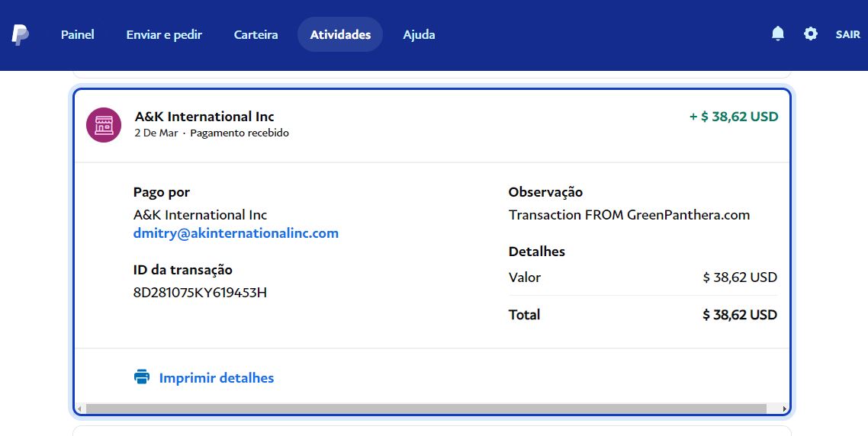Click the transaction ID 8D281075KY619453H

tap(200, 292)
